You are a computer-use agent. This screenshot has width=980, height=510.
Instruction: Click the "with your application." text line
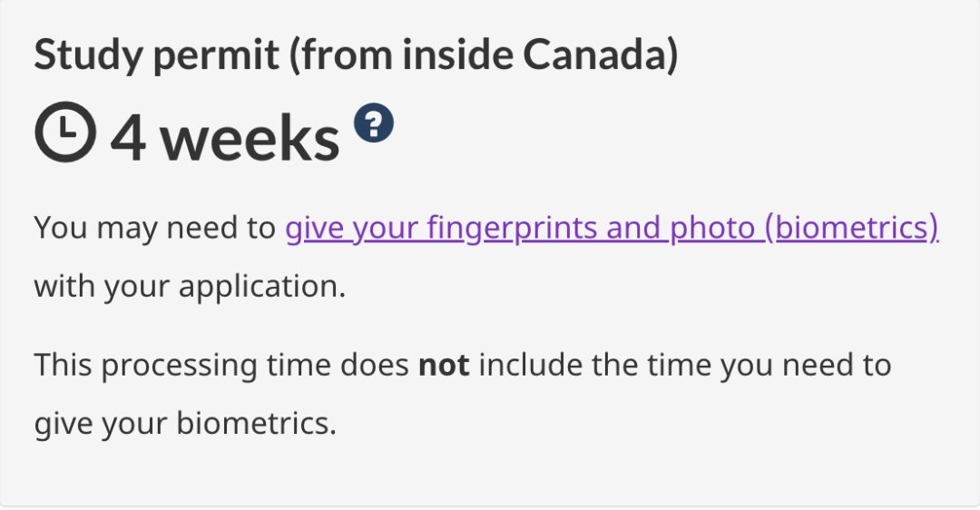click(x=190, y=286)
